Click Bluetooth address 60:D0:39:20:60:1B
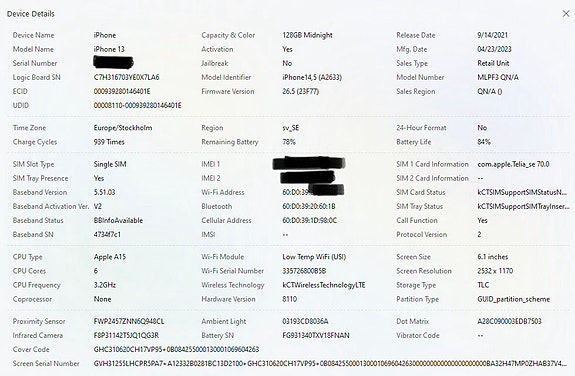This screenshot has width=575, height=376. click(x=309, y=207)
